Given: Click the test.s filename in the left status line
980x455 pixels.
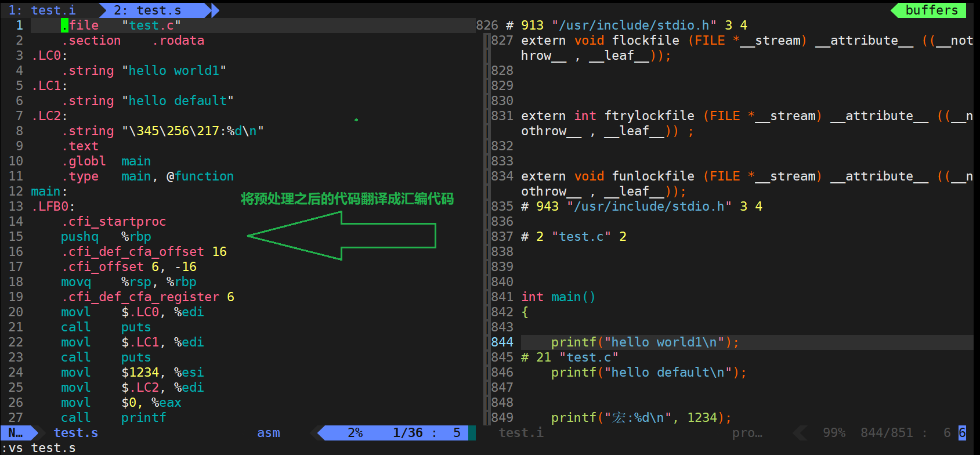Looking at the screenshot, I should (x=76, y=432).
